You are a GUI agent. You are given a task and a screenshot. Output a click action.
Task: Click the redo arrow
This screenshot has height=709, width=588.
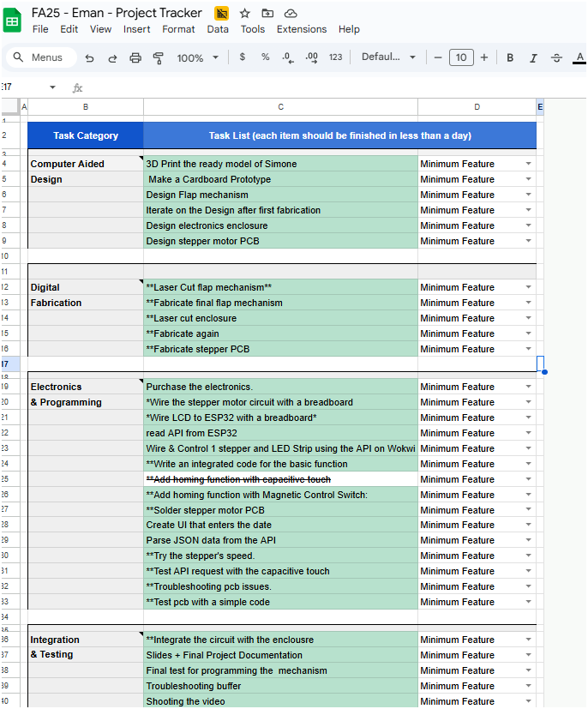pyautogui.click(x=112, y=58)
